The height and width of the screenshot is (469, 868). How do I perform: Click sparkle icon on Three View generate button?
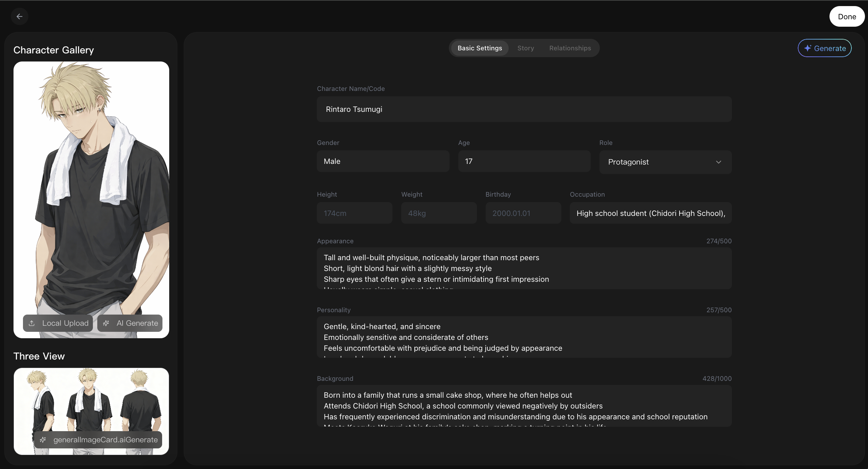[43, 440]
